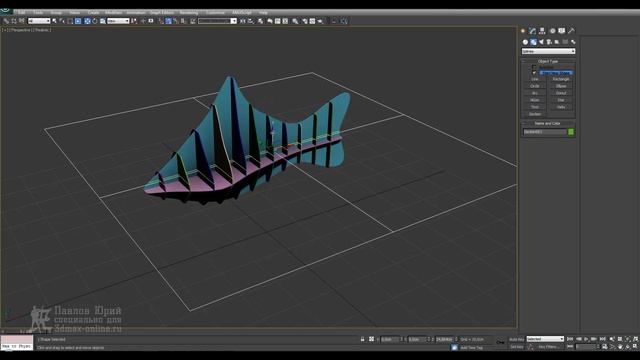This screenshot has width=640, height=360.
Task: Click the Mirror tool in main toolbar
Action: [242, 21]
